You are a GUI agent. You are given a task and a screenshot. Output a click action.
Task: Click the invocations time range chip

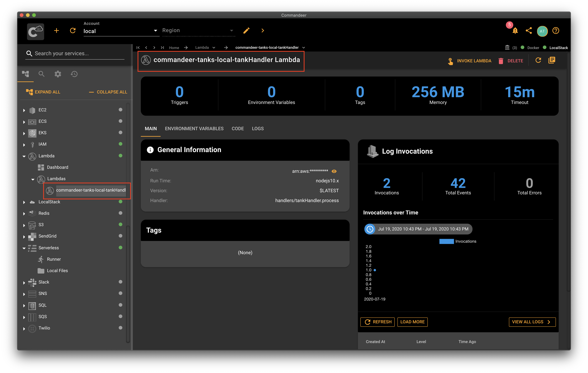tap(418, 229)
